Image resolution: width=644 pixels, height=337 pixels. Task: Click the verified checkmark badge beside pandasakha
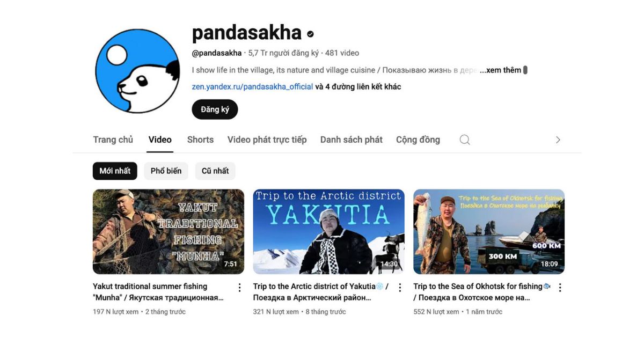click(x=310, y=34)
